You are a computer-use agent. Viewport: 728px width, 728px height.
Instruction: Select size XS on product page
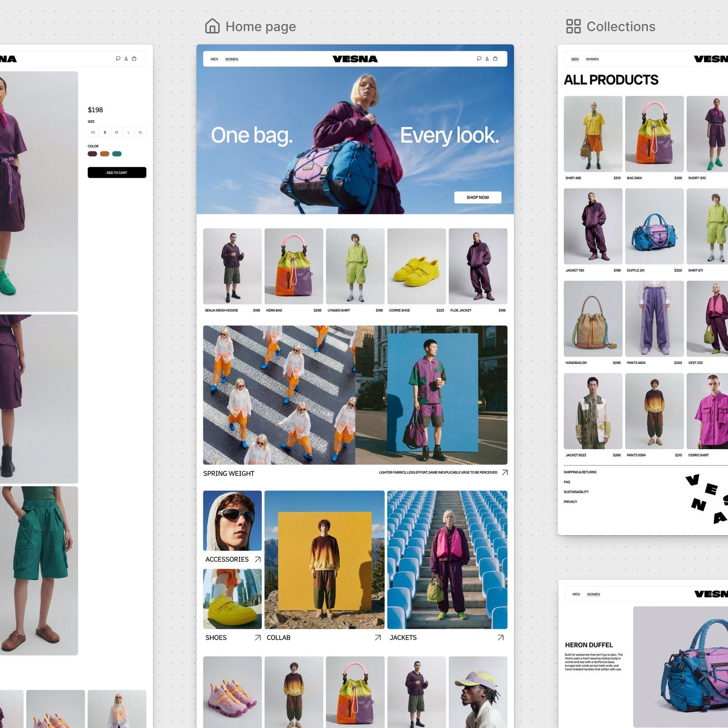93,132
